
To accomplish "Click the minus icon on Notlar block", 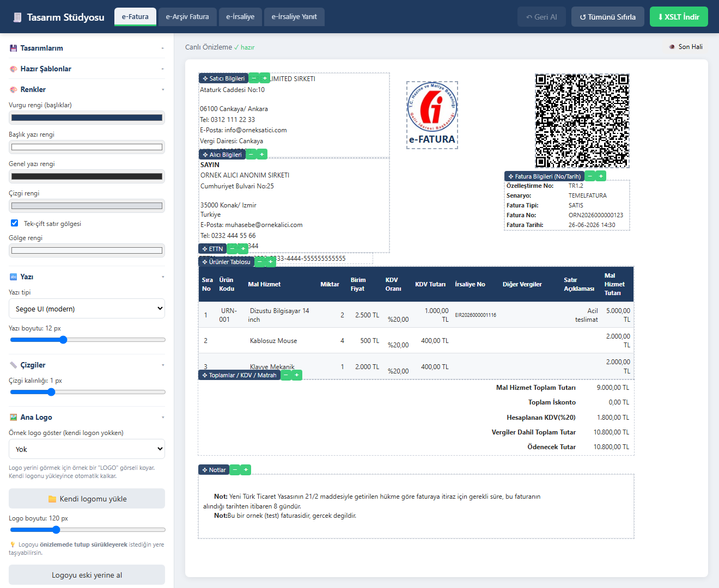I will point(235,470).
